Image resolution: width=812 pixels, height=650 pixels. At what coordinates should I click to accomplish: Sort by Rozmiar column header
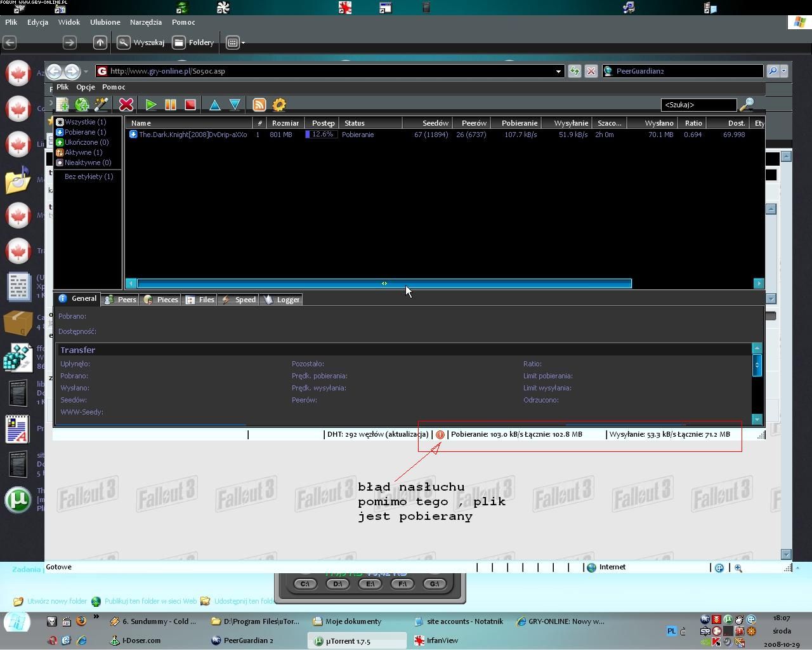pyautogui.click(x=285, y=123)
